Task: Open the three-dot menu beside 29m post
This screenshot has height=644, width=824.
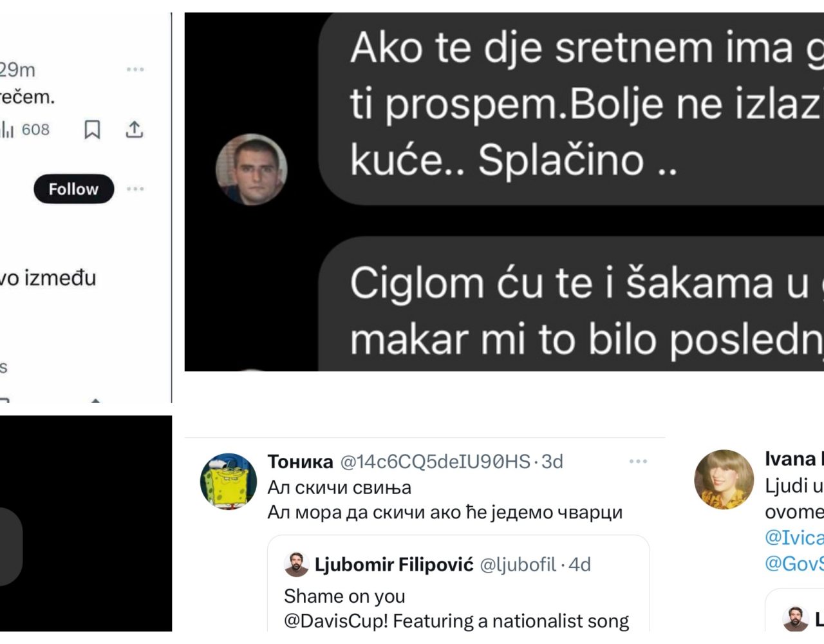Action: (x=135, y=70)
